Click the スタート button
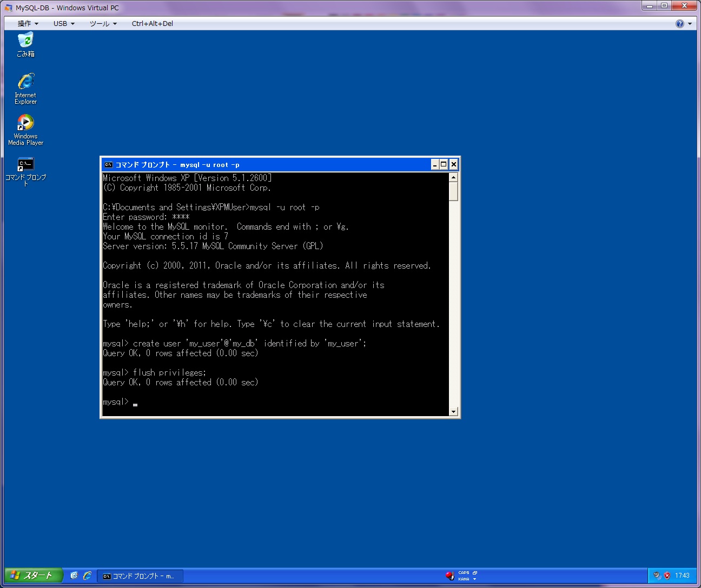This screenshot has width=701, height=588. pos(34,576)
